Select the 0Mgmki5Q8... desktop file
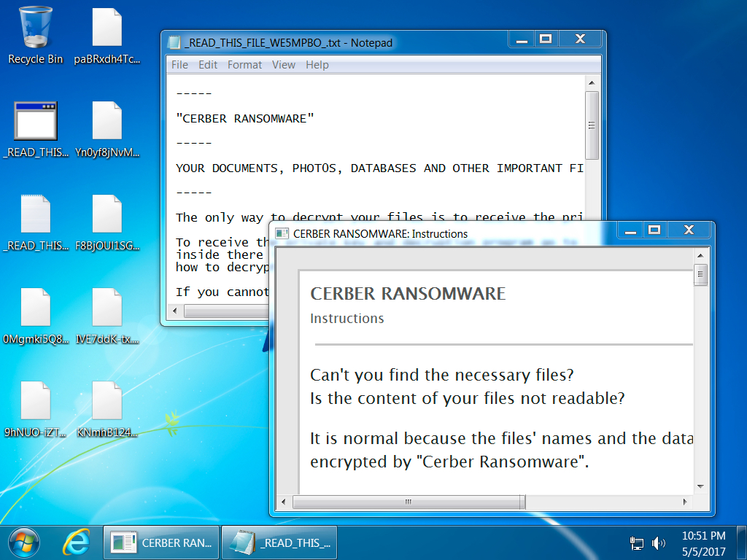The height and width of the screenshot is (560, 747). 36,316
